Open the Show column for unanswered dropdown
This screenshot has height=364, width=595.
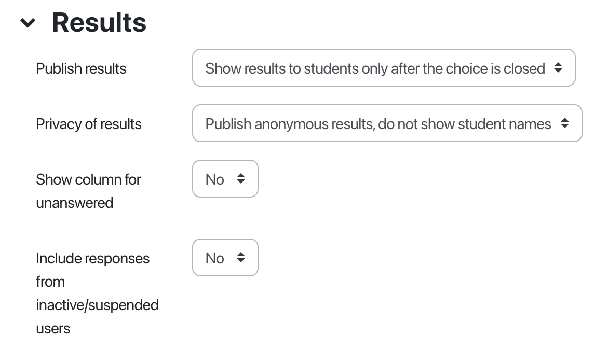point(225,179)
